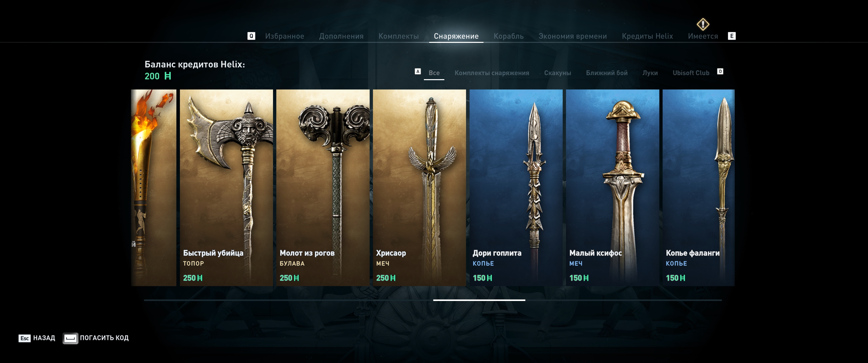Click the E key next-tab icon
Image resolution: width=868 pixels, height=363 pixels.
[731, 36]
